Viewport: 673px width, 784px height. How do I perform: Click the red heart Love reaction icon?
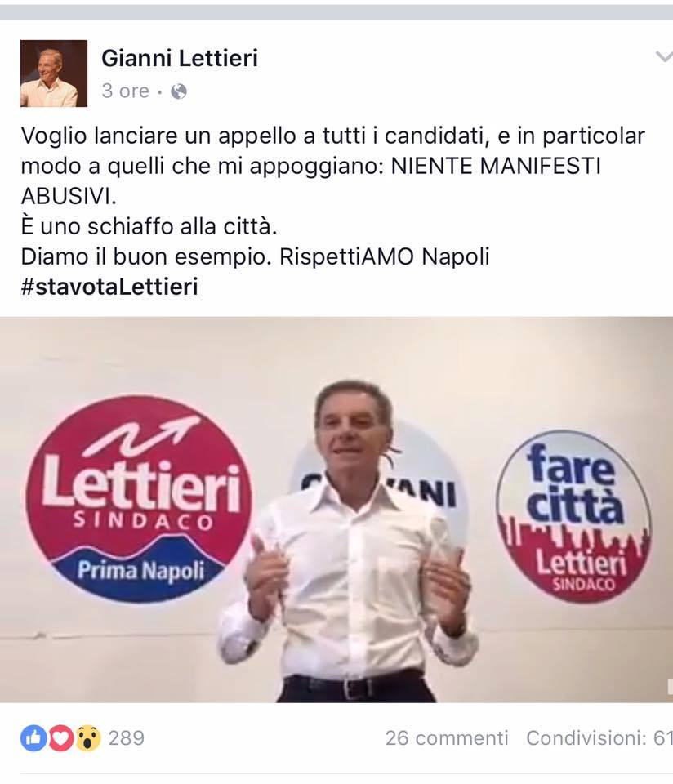pyautogui.click(x=60, y=738)
